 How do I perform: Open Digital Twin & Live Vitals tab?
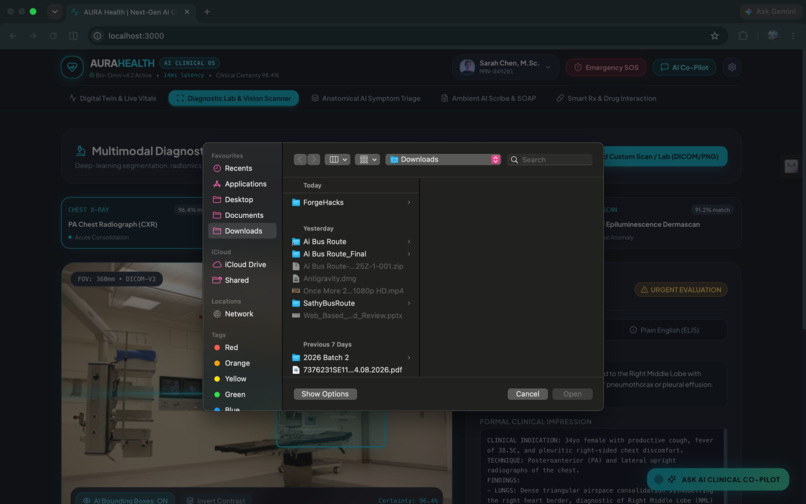pyautogui.click(x=113, y=98)
